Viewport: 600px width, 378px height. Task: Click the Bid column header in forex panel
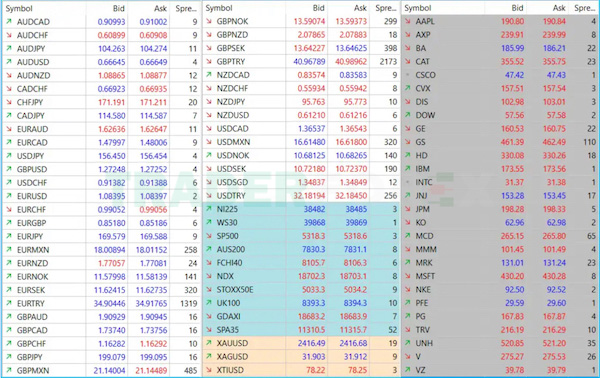[119, 8]
